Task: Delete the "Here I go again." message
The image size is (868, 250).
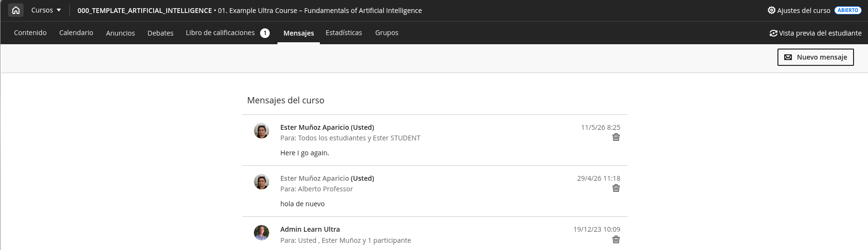Action: [x=616, y=137]
